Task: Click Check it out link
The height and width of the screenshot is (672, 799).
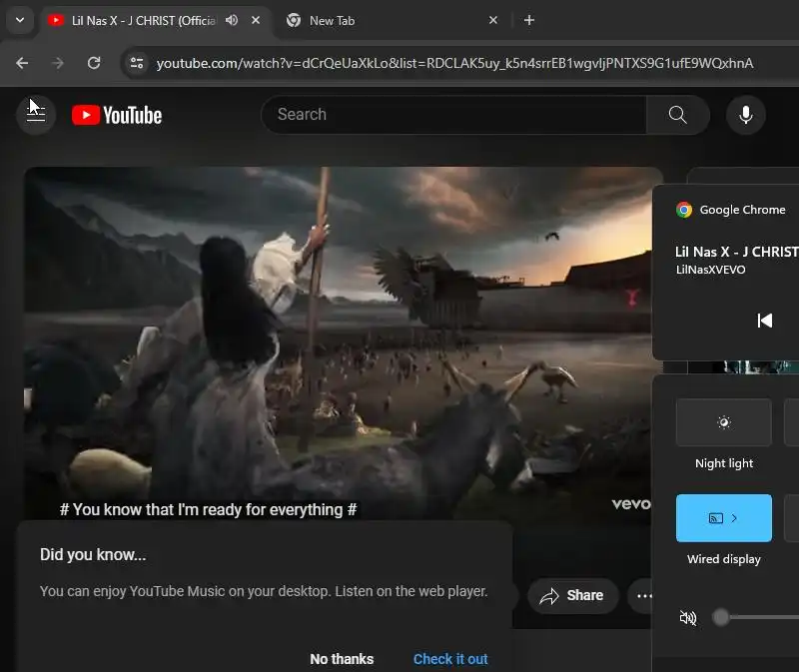Action: pyautogui.click(x=450, y=659)
